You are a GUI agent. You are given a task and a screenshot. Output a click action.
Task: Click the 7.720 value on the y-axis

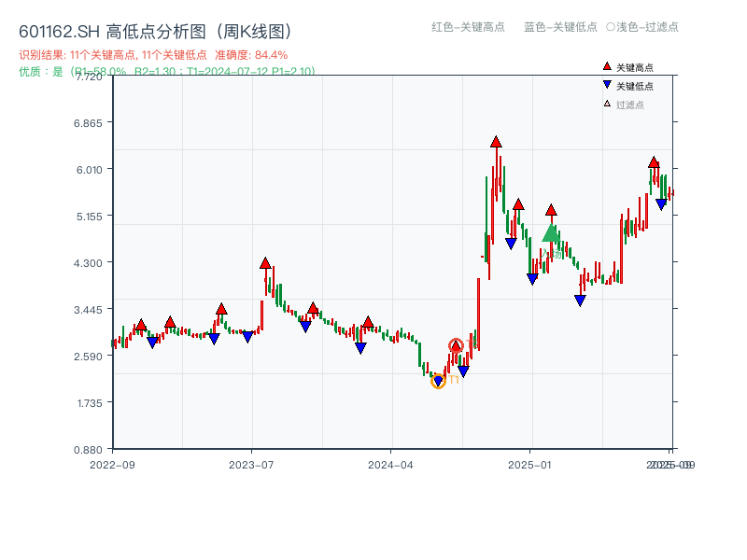click(x=88, y=78)
